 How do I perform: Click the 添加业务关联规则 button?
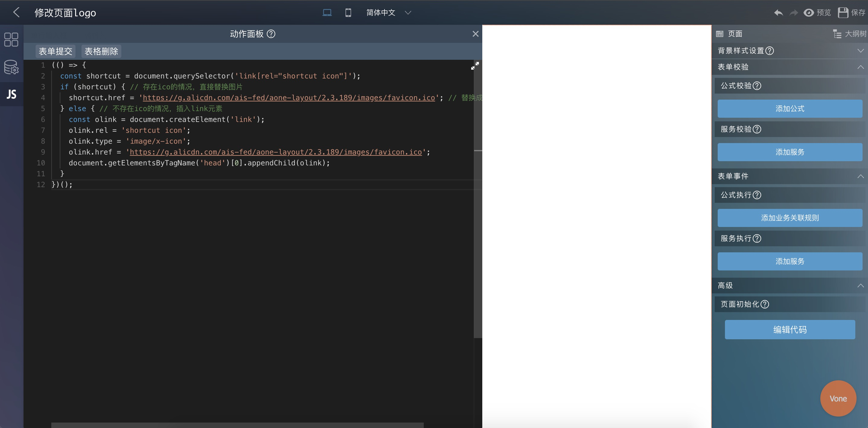[790, 218]
